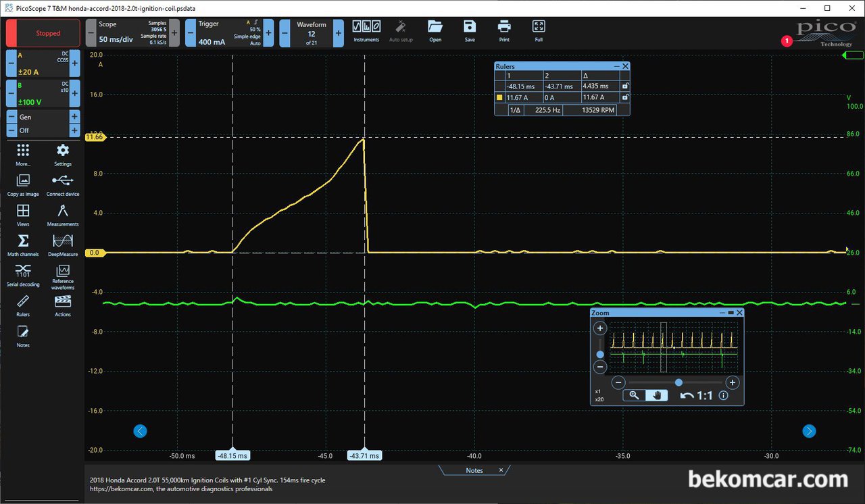Go to next Waveform buffer
The image size is (865, 504).
tap(338, 33)
